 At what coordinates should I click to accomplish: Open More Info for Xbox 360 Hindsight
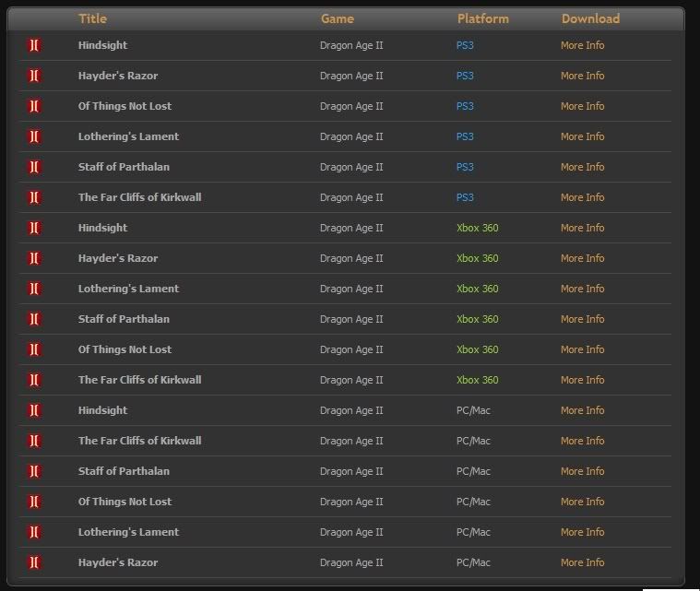point(583,228)
